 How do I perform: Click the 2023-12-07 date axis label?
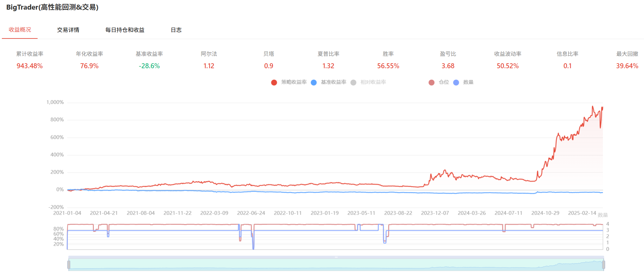point(435,213)
